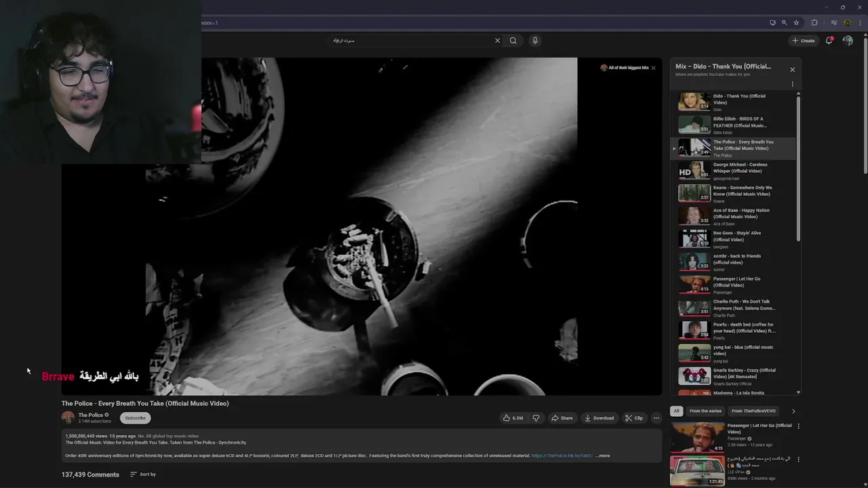
Task: Like the video with thumbs up
Action: coord(513,418)
